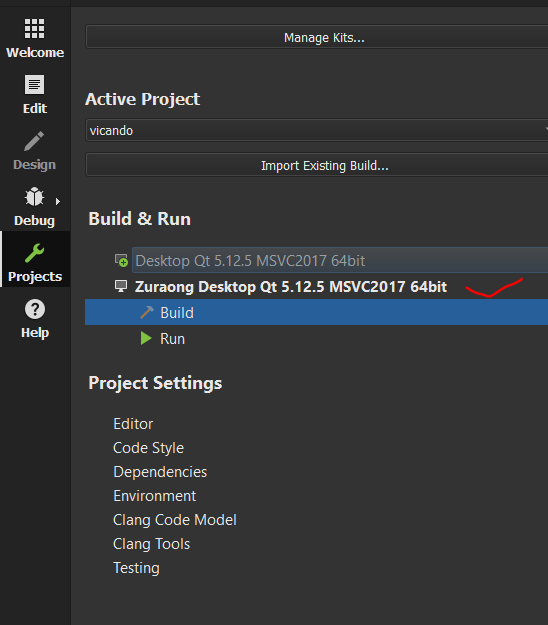Click Import Existing Build button
The width and height of the screenshot is (548, 625).
pyautogui.click(x=317, y=165)
